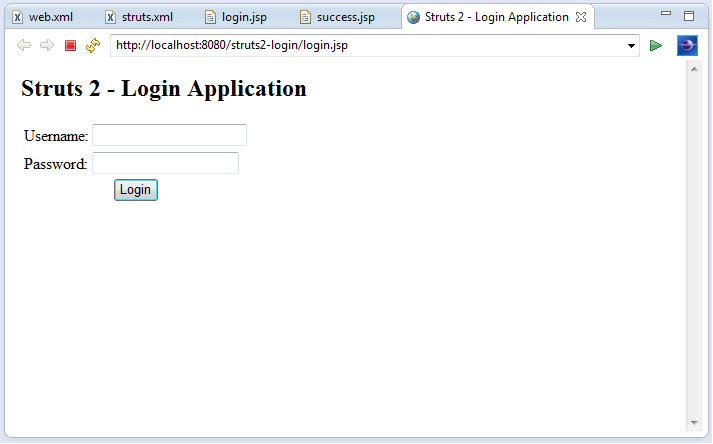This screenshot has width=713, height=444.
Task: Click the scrollbar down arrow
Action: coord(693,423)
